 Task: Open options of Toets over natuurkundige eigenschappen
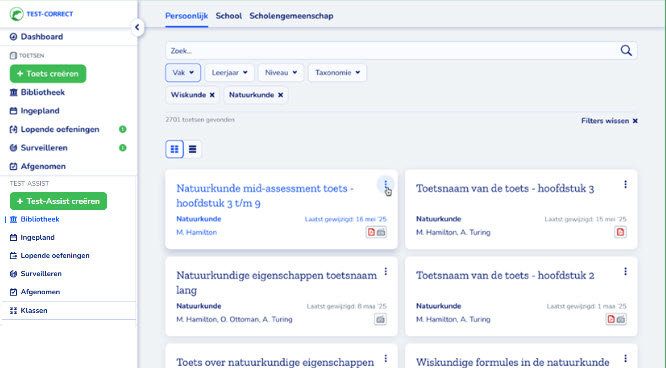click(x=386, y=359)
